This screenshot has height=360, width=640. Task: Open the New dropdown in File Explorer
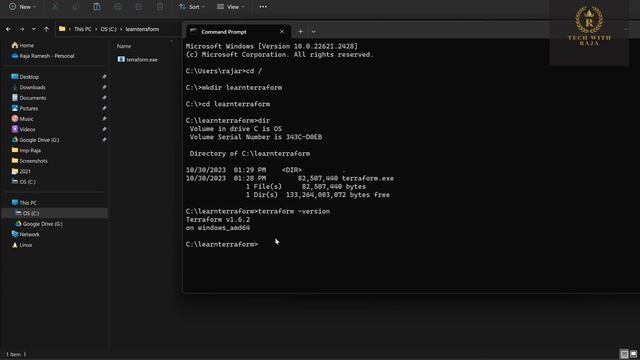tap(22, 7)
